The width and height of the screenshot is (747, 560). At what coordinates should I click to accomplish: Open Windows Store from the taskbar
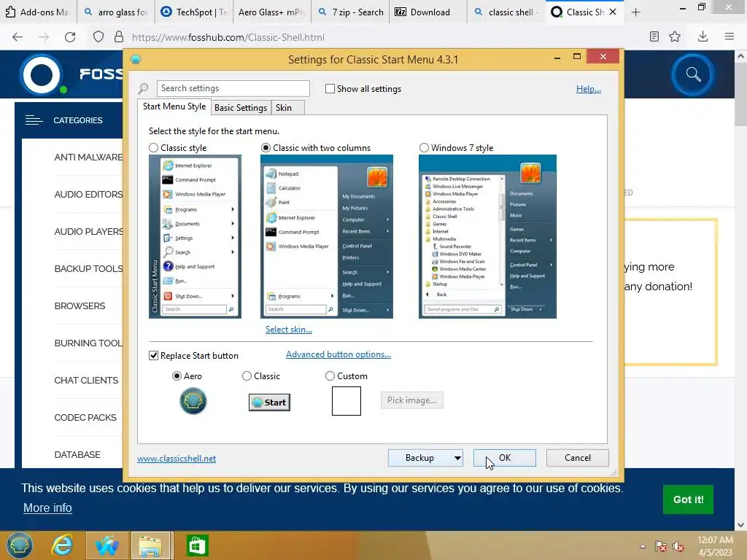tap(197, 545)
